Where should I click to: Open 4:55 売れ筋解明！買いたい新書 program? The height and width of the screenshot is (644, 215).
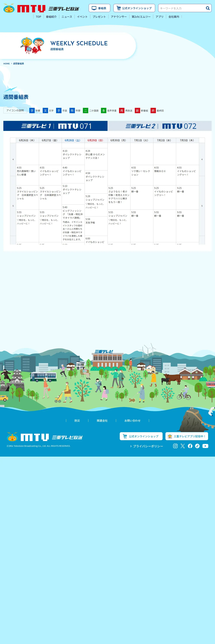27,175
